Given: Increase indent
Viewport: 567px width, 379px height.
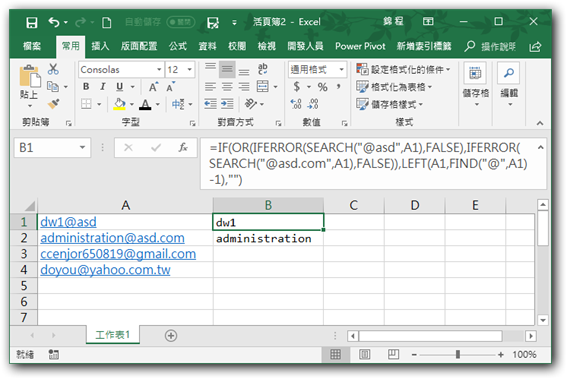Looking at the screenshot, I should click(227, 104).
